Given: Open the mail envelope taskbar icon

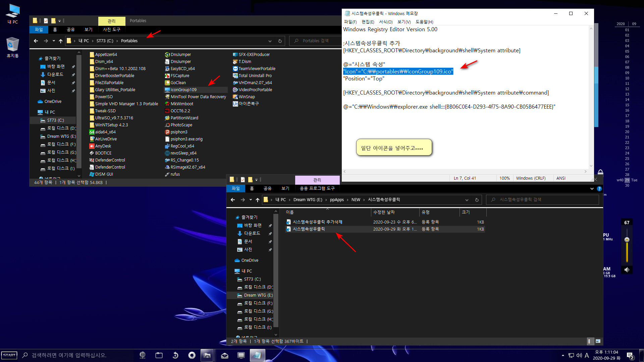Looking at the screenshot, I should pyautogui.click(x=225, y=355).
